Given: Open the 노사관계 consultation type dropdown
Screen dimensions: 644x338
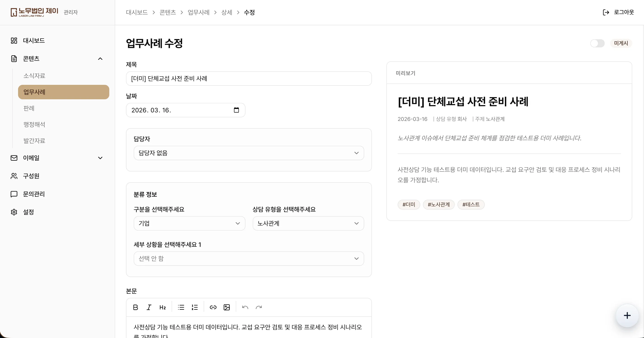Looking at the screenshot, I should click(308, 223).
